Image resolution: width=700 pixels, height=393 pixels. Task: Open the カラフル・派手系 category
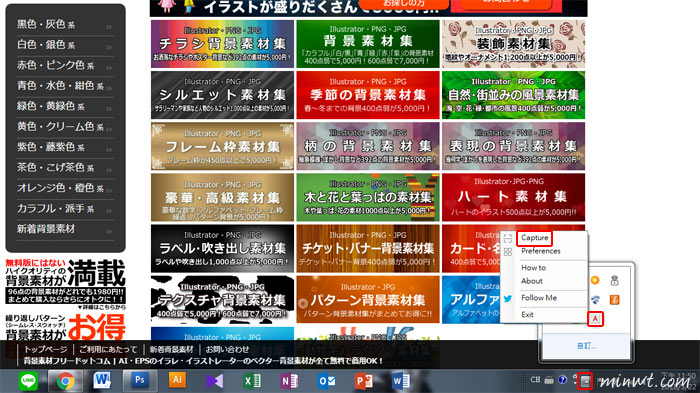click(x=65, y=209)
